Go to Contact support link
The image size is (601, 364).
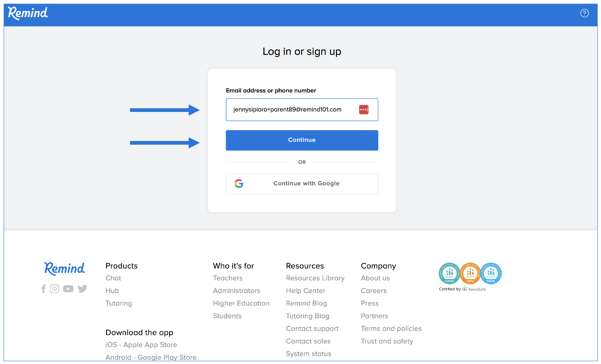pyautogui.click(x=312, y=329)
